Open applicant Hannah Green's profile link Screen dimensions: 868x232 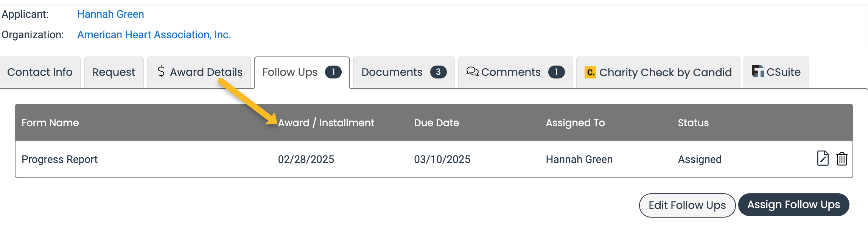point(110,14)
